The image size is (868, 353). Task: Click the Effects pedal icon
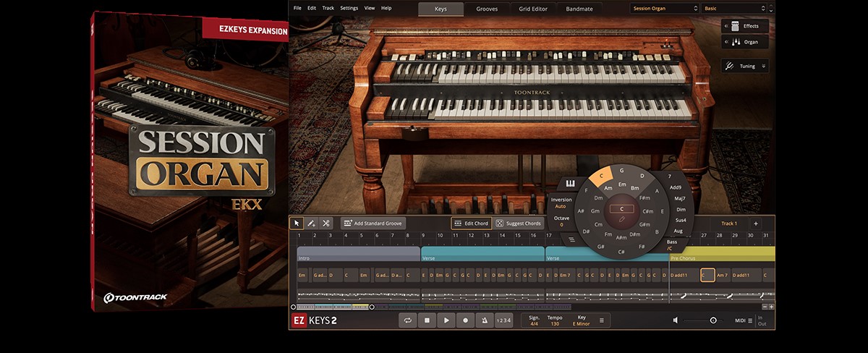(x=734, y=26)
